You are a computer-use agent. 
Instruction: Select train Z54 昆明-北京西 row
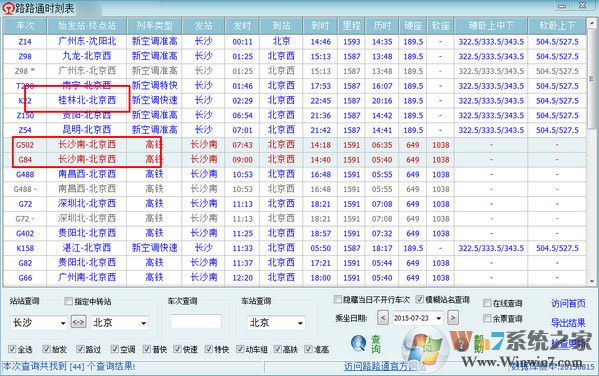295,130
